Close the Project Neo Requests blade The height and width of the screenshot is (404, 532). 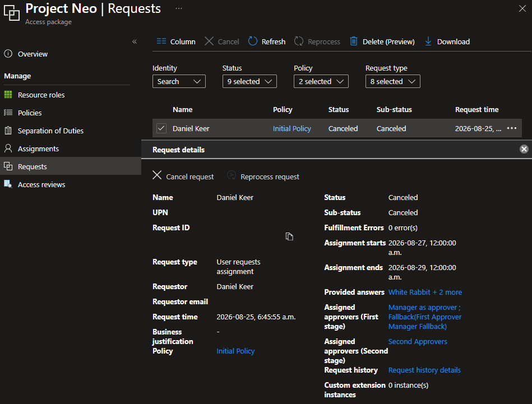pos(522,8)
